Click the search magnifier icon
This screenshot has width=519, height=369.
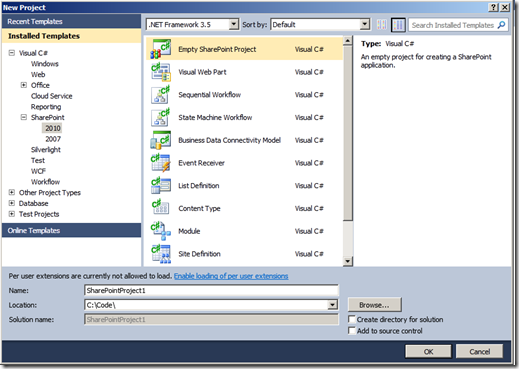(501, 25)
